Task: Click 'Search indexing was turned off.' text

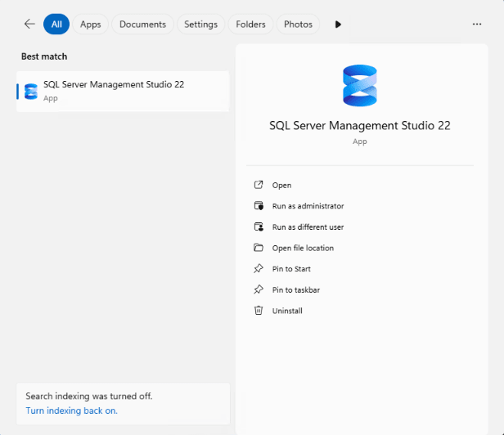Action: (89, 396)
